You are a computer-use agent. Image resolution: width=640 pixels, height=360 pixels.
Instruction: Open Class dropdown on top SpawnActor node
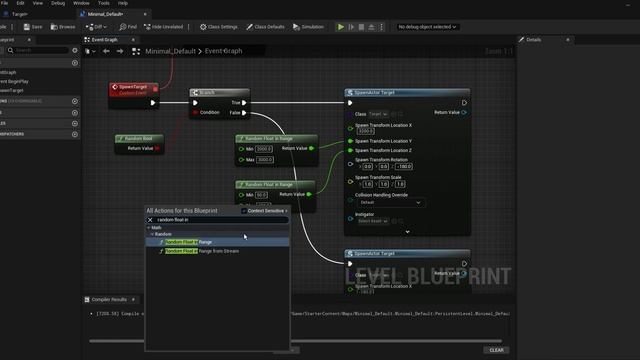click(x=378, y=114)
